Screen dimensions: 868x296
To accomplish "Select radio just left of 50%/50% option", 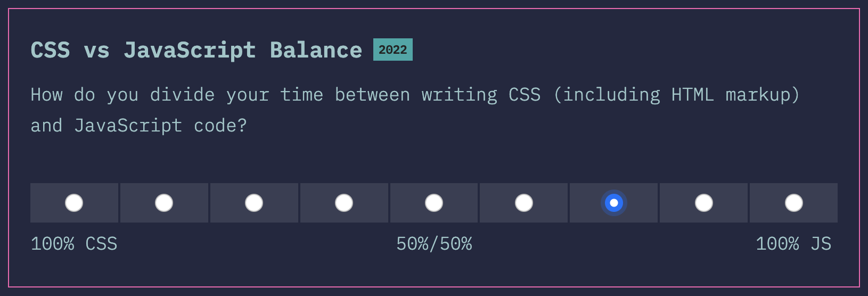I will [344, 203].
